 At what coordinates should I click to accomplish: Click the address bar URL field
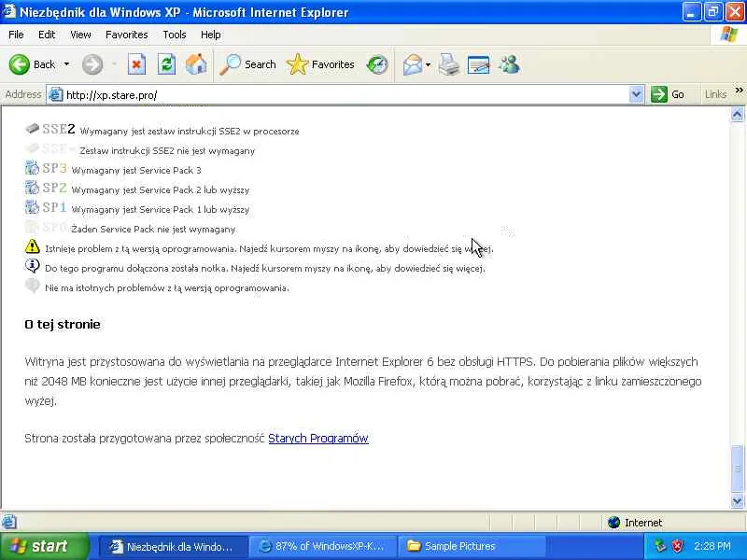click(345, 95)
